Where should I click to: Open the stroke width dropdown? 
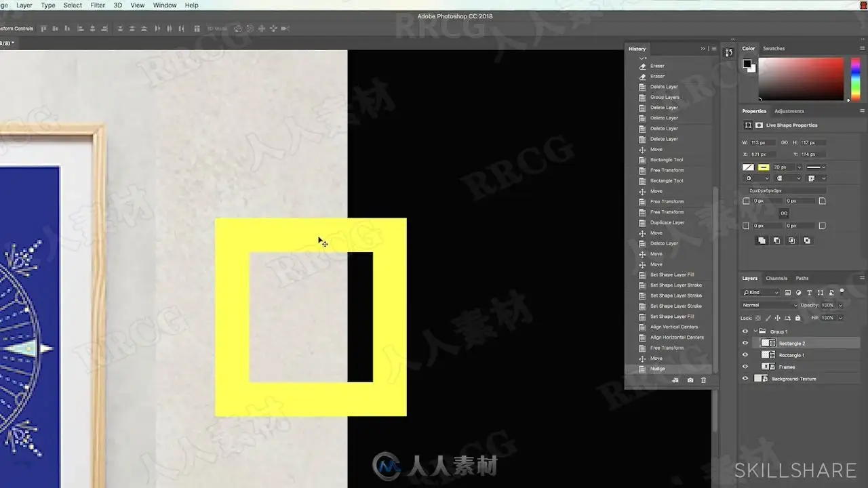(x=799, y=167)
